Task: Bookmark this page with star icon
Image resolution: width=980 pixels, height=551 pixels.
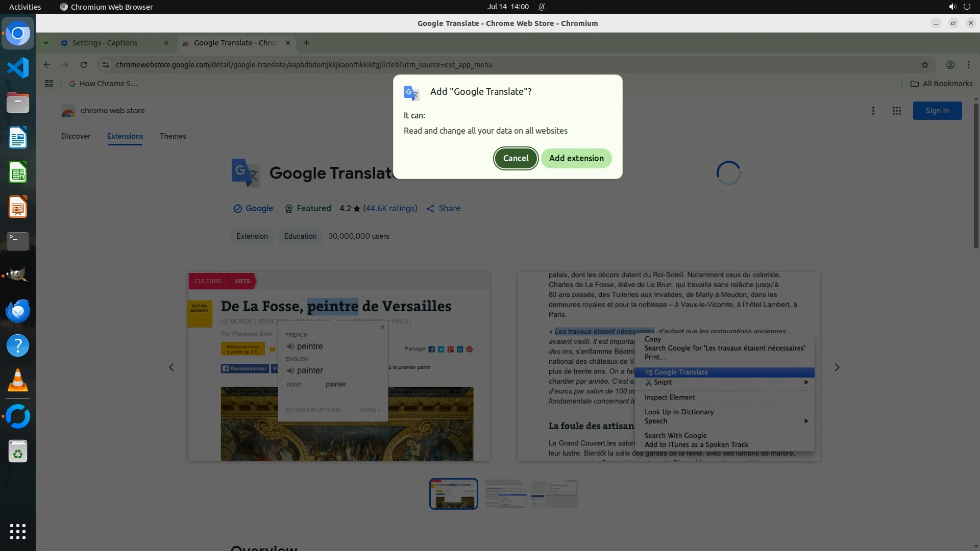Action: click(x=924, y=65)
